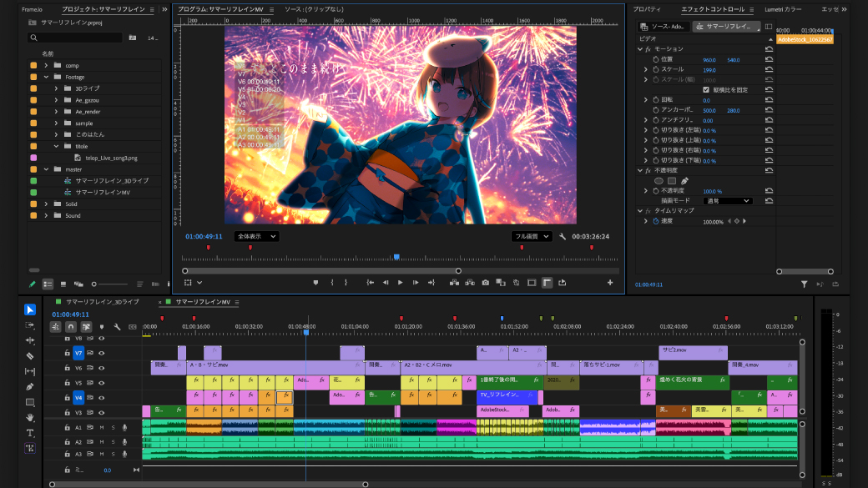
Task: Hide the V6 track output
Action: tap(101, 368)
